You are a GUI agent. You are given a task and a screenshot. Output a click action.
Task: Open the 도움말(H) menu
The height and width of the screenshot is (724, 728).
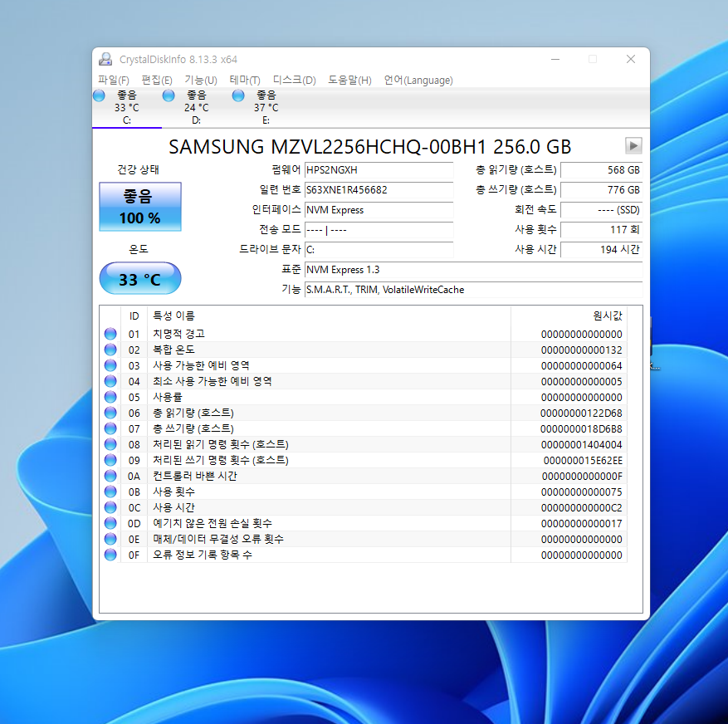pos(350,80)
